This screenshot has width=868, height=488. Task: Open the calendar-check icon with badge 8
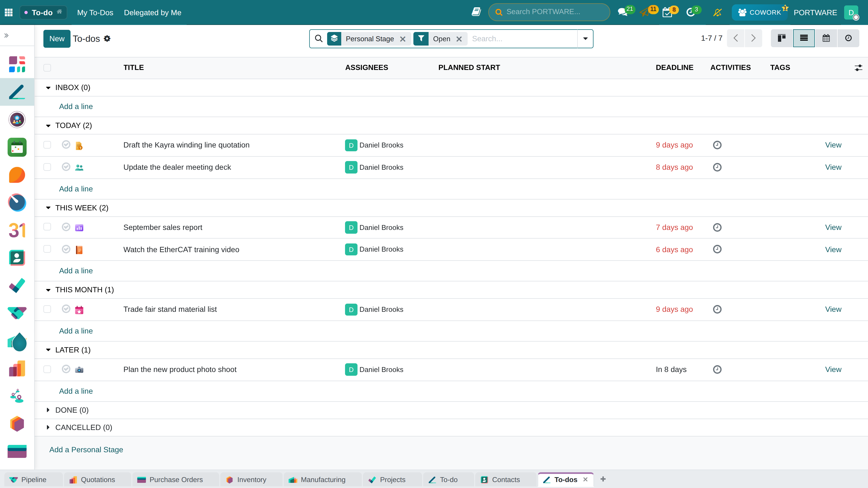[x=667, y=12]
